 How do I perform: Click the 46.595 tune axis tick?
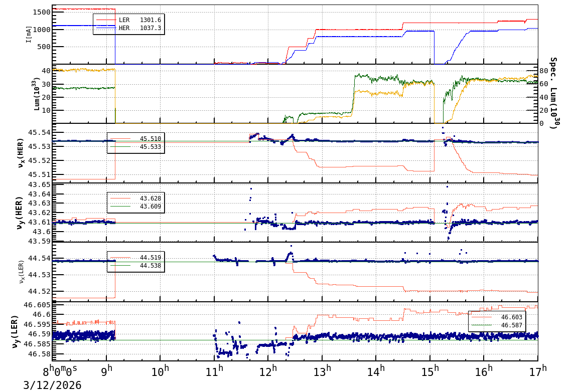pos(37,324)
